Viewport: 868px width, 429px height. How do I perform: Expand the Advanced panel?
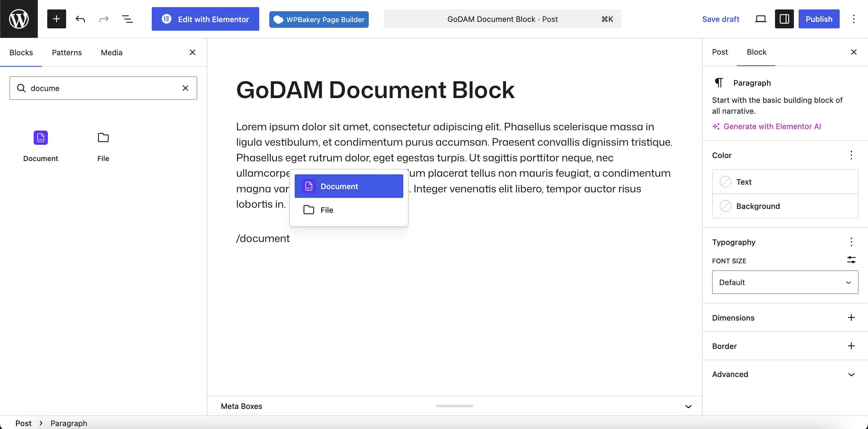point(785,374)
